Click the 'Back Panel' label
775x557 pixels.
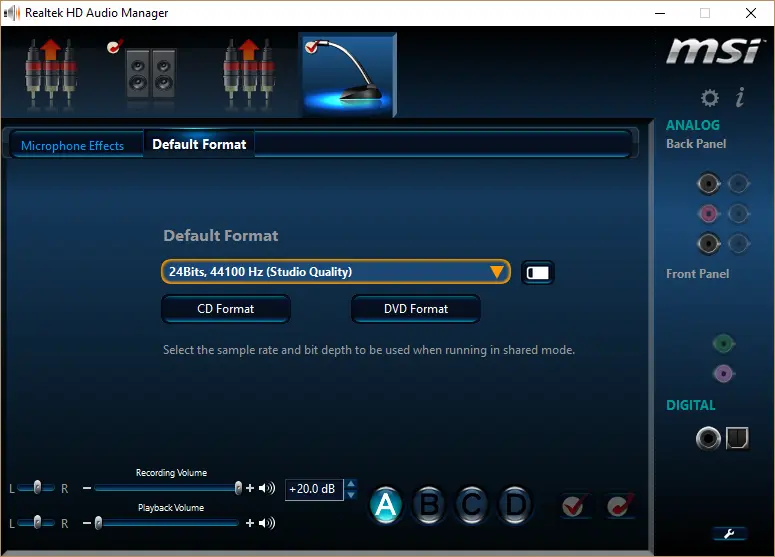696,144
